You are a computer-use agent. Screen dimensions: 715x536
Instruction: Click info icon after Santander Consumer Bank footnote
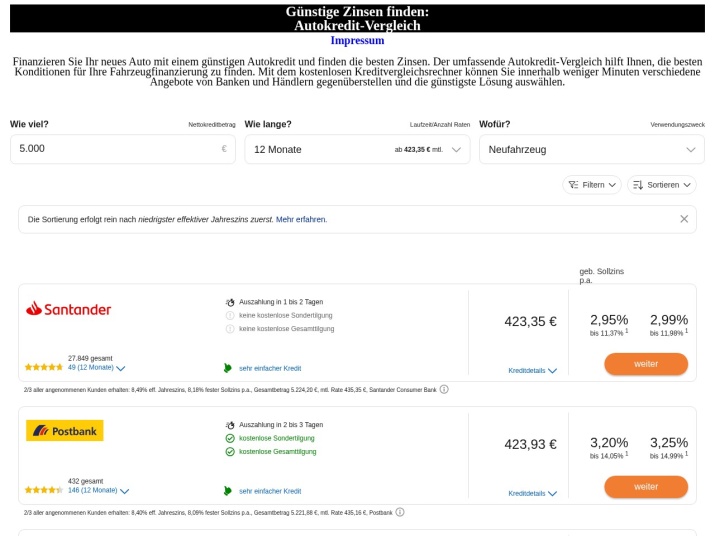444,390
